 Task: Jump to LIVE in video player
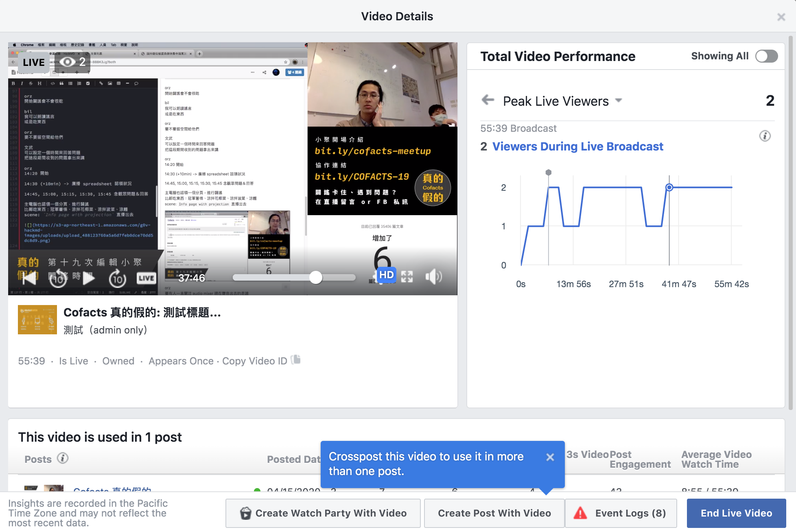146,278
